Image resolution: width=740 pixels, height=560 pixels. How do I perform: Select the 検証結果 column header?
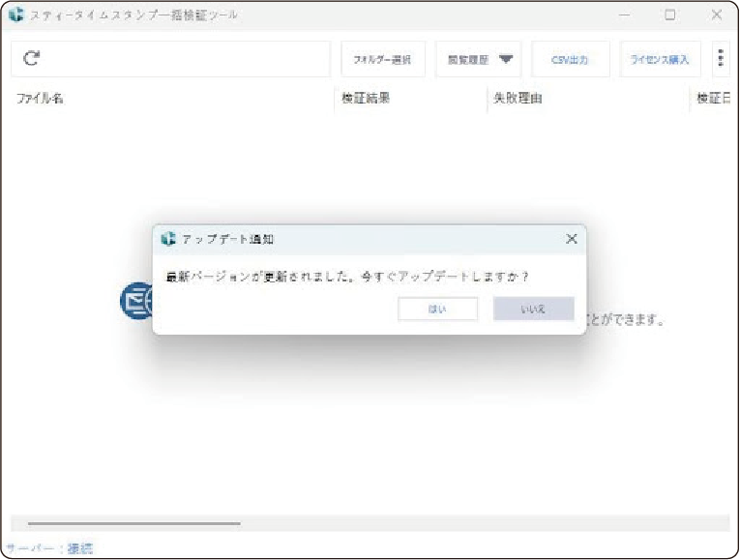click(367, 99)
